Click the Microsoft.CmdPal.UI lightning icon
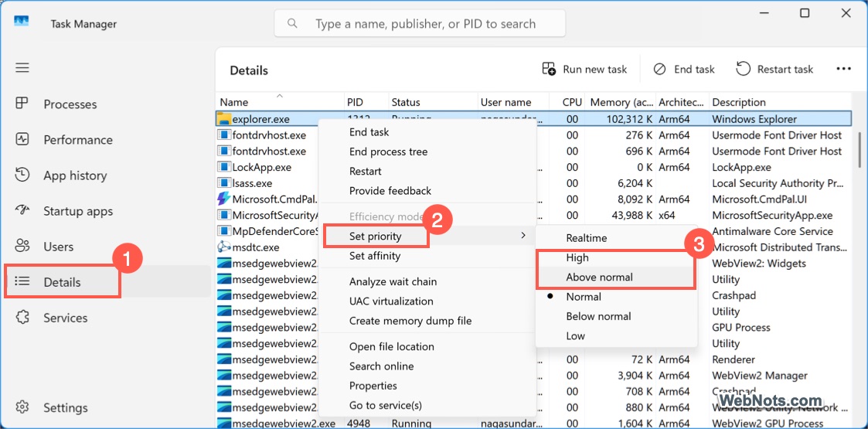 tap(223, 199)
